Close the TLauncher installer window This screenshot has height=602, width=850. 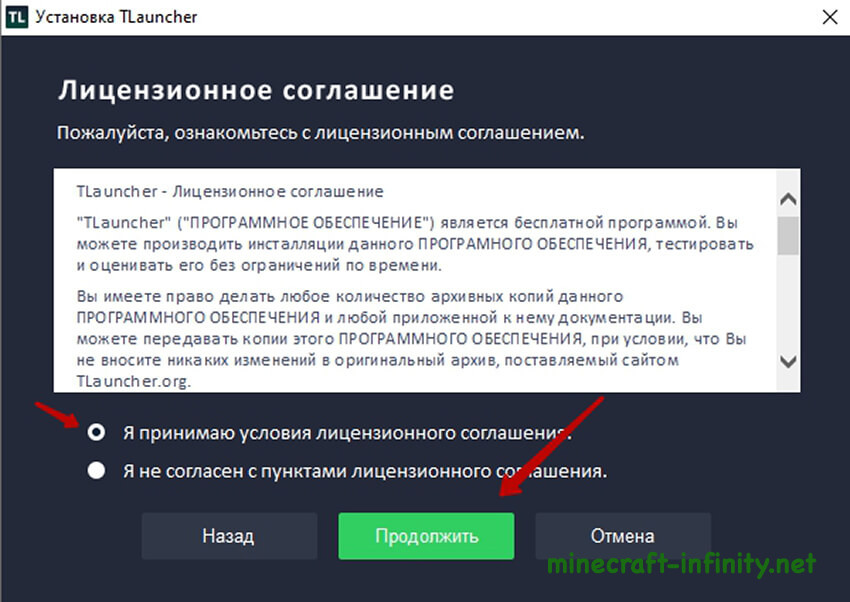pos(829,17)
